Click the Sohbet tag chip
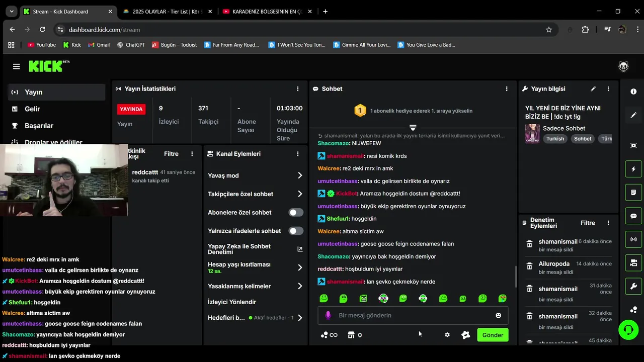Screen dimensions: 644x362 click(583, 139)
